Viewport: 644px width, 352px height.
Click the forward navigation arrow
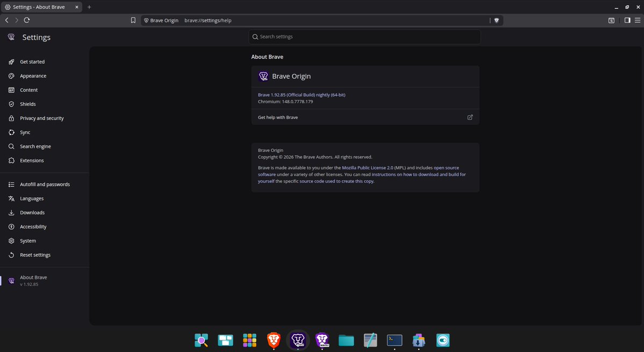[x=17, y=20]
